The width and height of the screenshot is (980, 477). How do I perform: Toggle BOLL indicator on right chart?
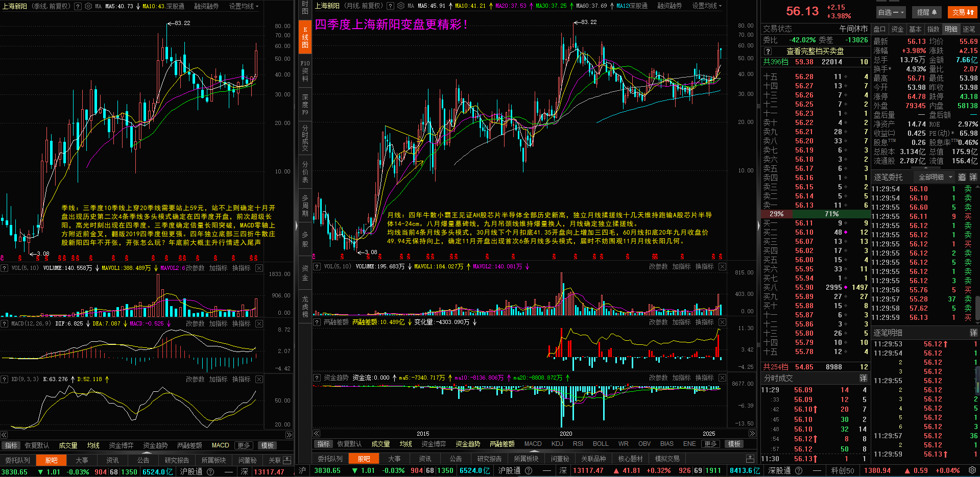point(601,444)
